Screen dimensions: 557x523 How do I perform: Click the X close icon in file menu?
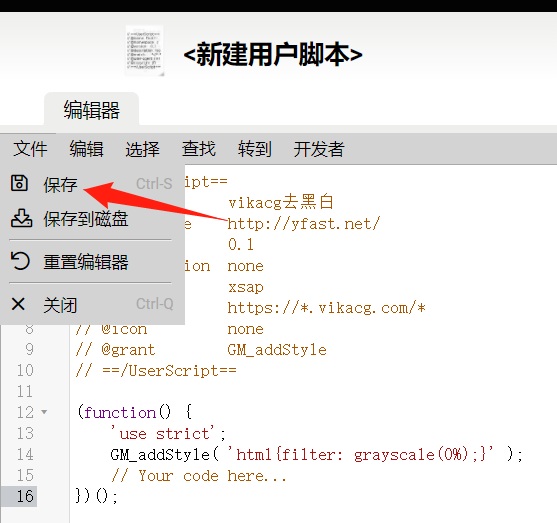pyautogui.click(x=18, y=304)
